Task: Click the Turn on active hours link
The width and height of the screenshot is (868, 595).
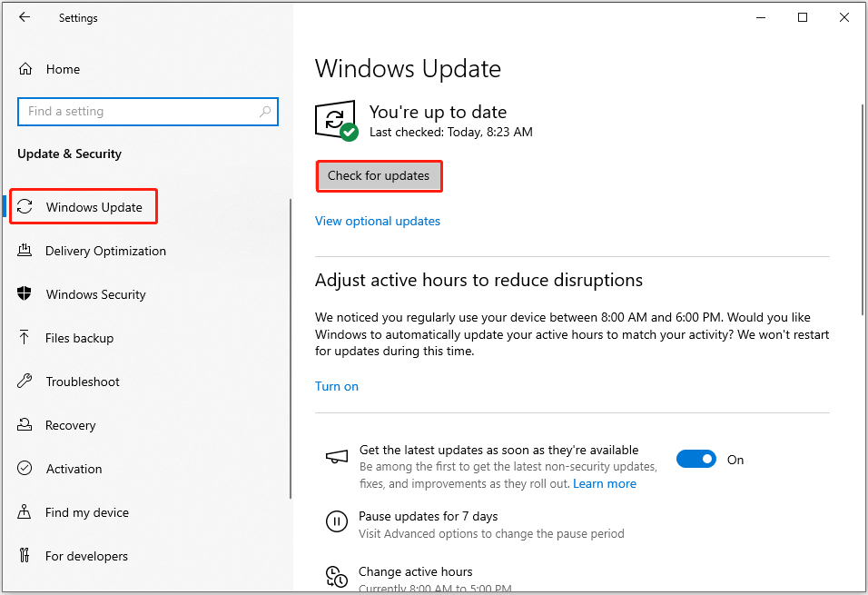Action: [337, 386]
